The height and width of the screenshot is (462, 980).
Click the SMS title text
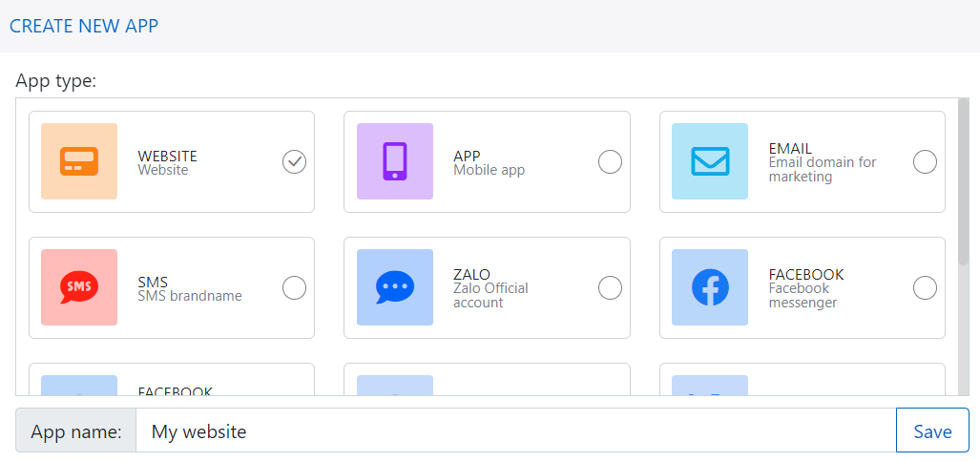pos(153,282)
